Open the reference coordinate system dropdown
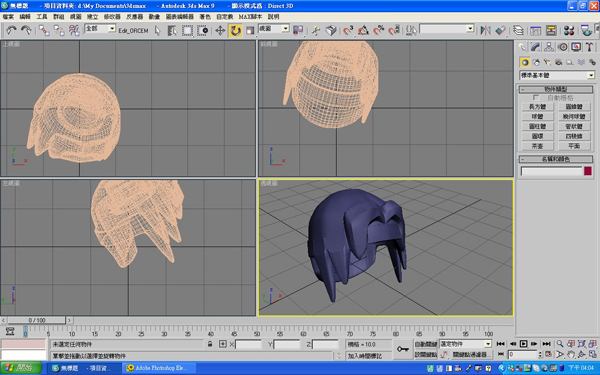 pyautogui.click(x=274, y=28)
